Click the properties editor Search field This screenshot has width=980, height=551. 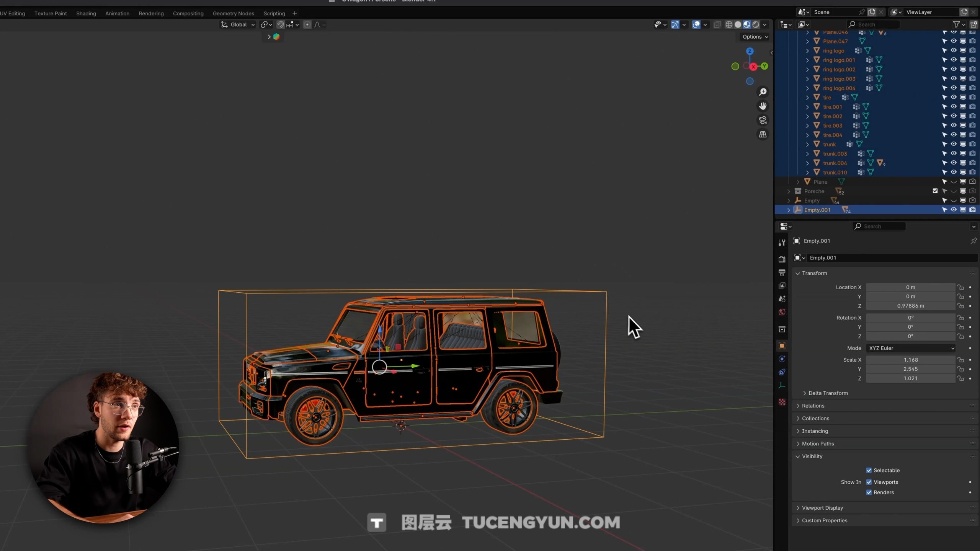click(x=879, y=227)
